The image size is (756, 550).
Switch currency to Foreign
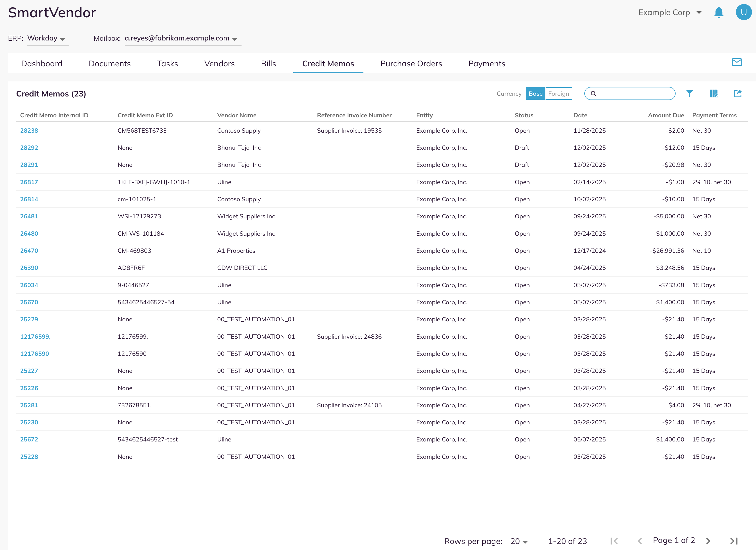559,94
